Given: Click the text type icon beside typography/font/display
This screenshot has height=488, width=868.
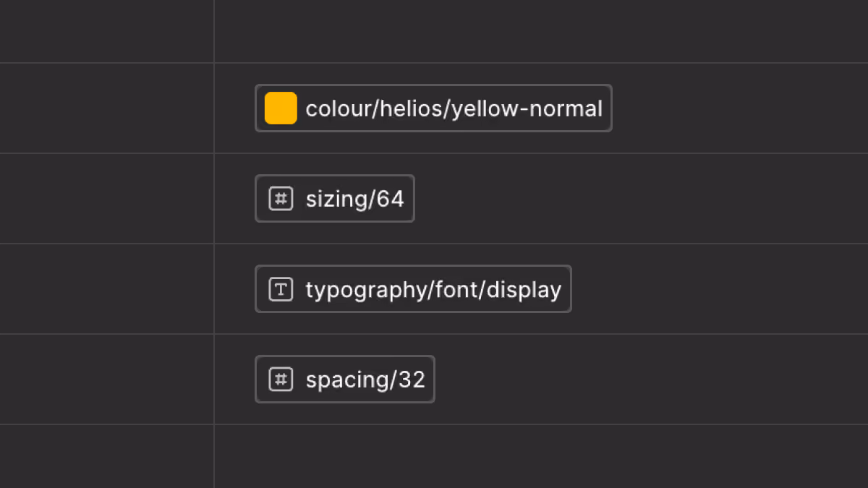Looking at the screenshot, I should (x=281, y=289).
